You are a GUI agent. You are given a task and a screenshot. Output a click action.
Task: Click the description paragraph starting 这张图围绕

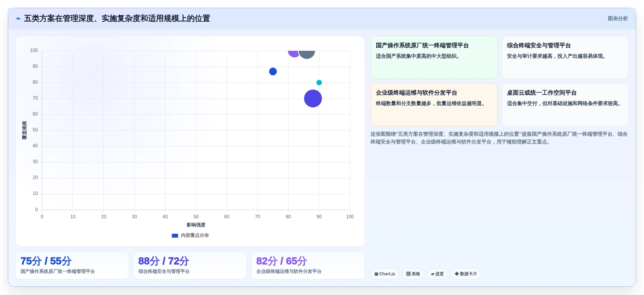499,138
